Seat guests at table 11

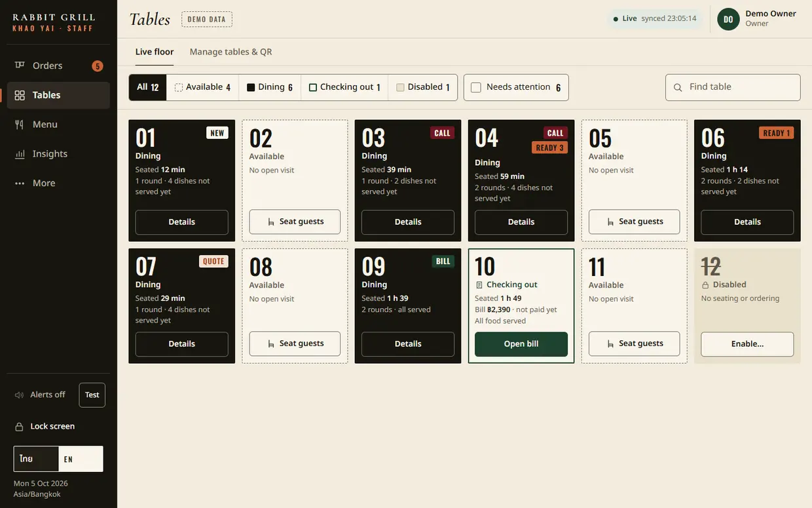click(x=635, y=344)
